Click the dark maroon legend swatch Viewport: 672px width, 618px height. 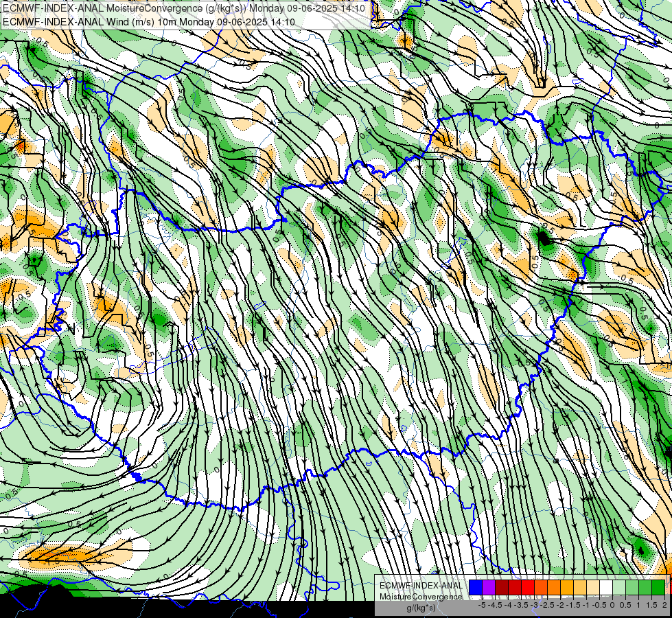(502, 587)
